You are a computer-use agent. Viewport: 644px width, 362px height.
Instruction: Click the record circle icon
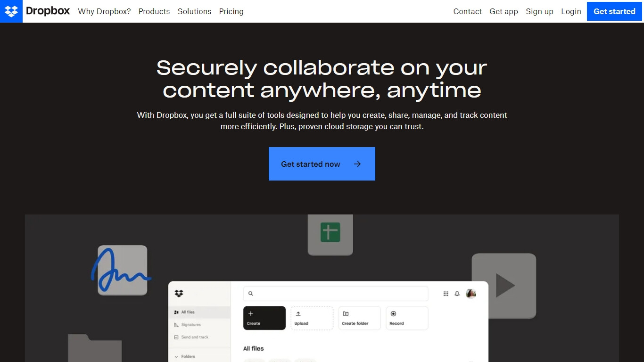point(394,313)
